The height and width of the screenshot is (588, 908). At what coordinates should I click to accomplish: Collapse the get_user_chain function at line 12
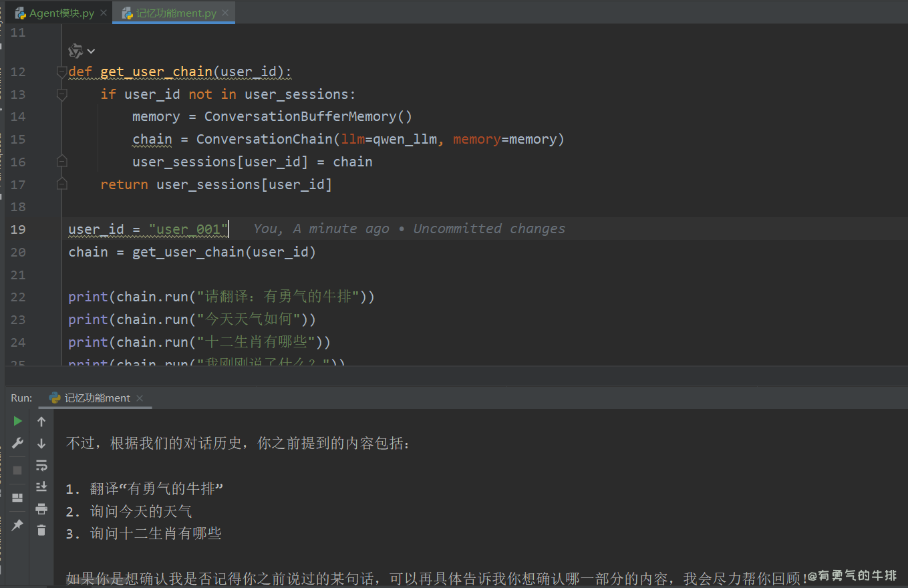(x=61, y=71)
